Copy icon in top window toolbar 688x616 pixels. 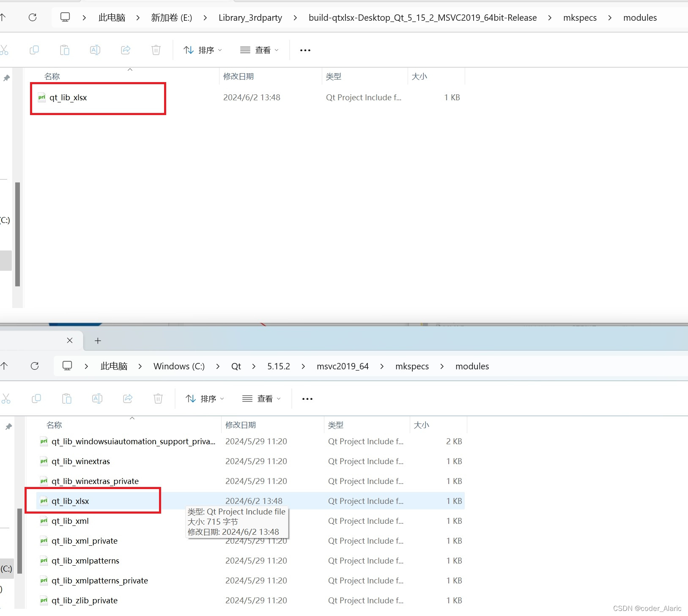(34, 50)
